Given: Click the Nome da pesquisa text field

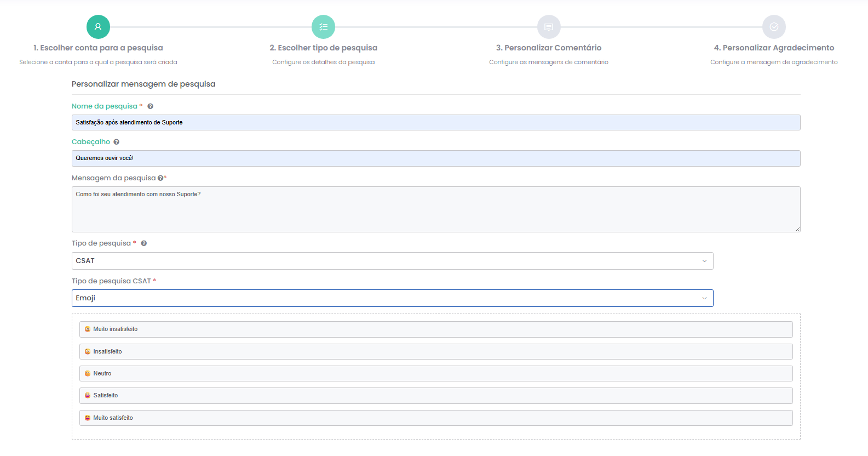Looking at the screenshot, I should tap(435, 122).
